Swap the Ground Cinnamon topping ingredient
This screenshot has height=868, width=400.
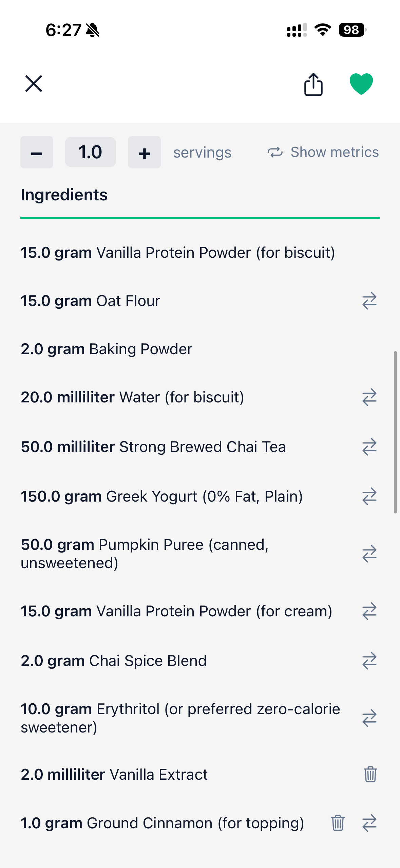(x=369, y=823)
